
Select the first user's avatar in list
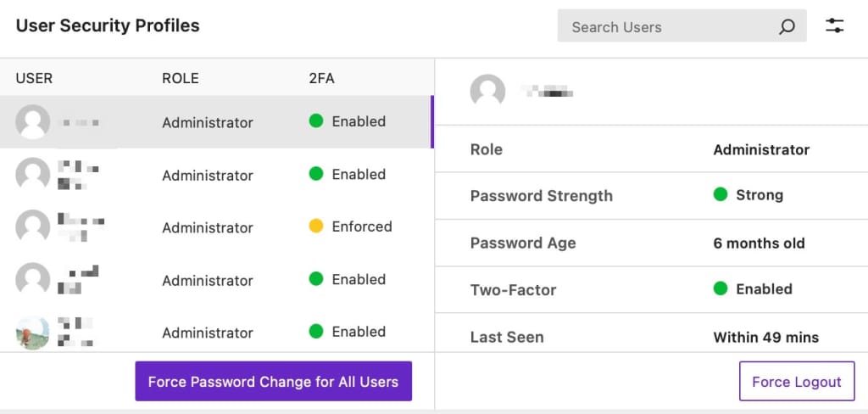pos(33,121)
